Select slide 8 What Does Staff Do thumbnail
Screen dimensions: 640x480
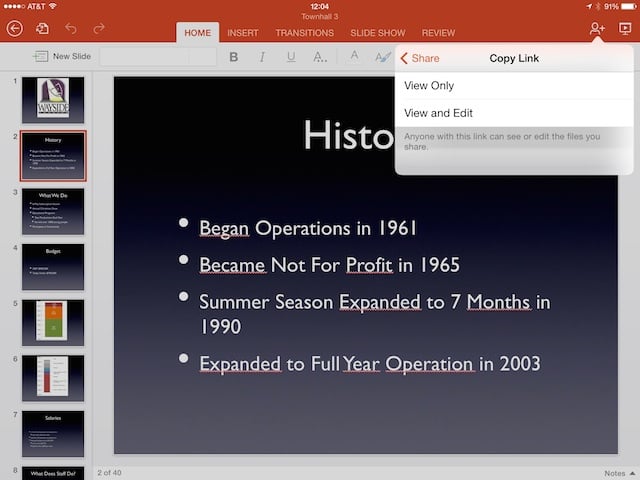pyautogui.click(x=53, y=473)
